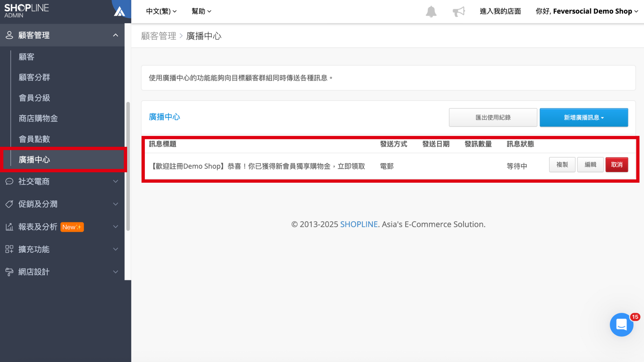Click the 報表及分析 chart icon
Image resolution: width=644 pixels, height=362 pixels.
pos(9,227)
